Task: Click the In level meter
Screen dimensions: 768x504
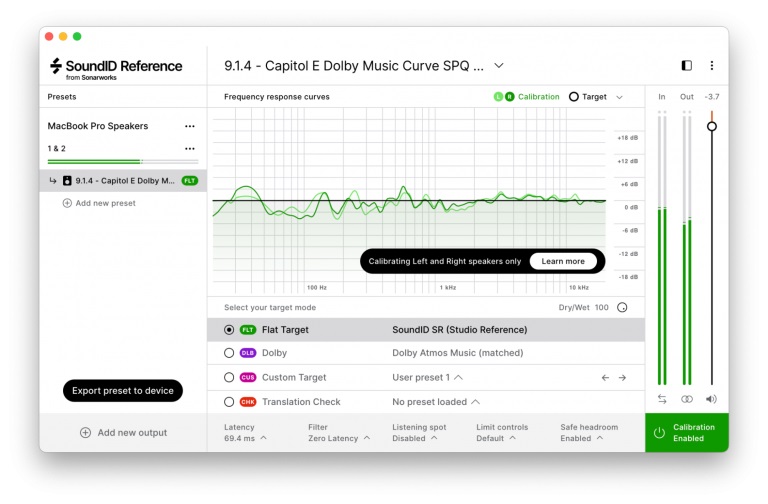Action: pos(662,247)
